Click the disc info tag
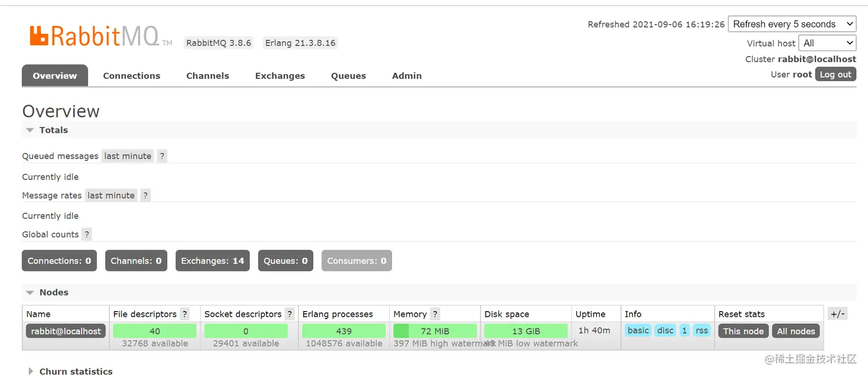 [665, 330]
